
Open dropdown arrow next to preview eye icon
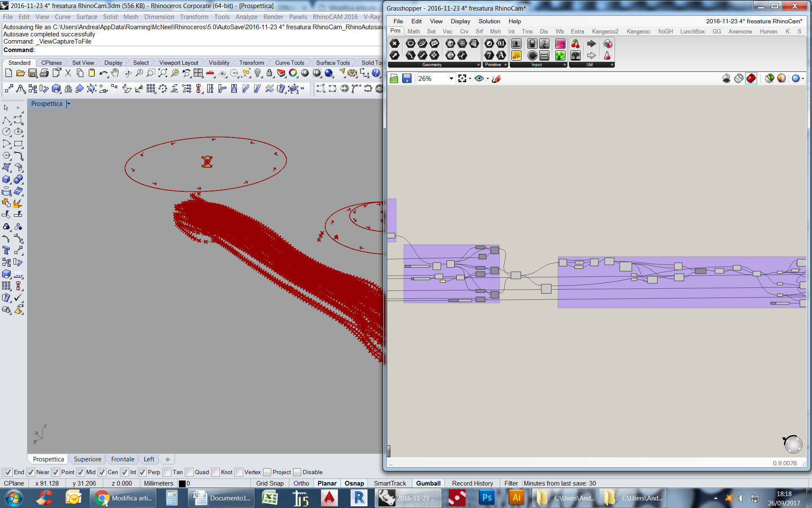click(488, 78)
